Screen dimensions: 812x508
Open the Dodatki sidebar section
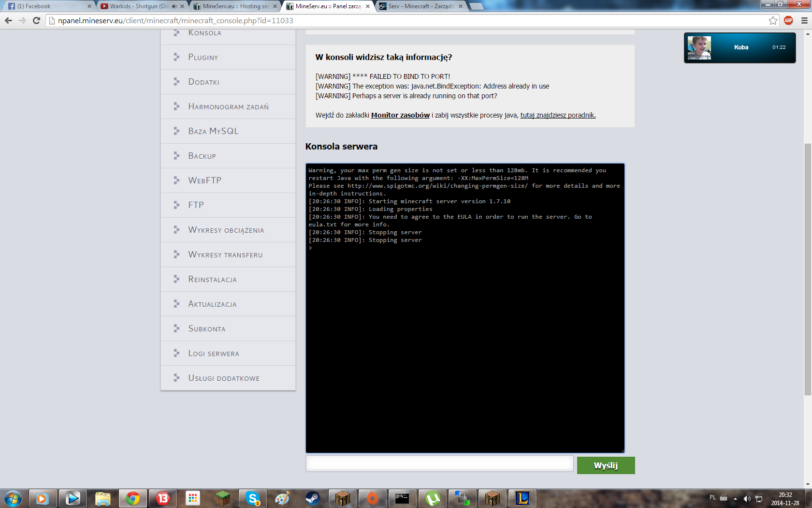tap(228, 82)
